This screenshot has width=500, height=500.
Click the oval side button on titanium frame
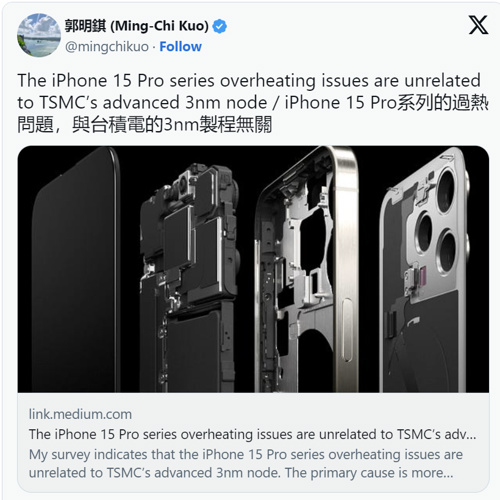click(347, 330)
